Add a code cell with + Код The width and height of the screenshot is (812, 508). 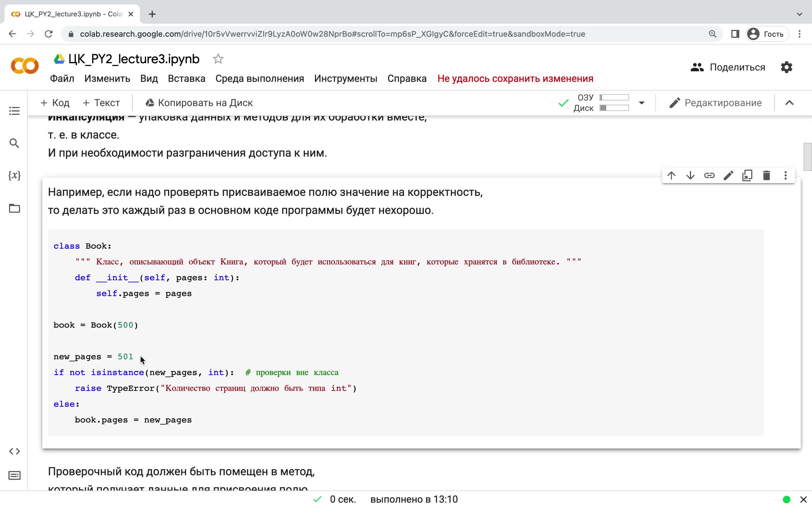pos(55,103)
